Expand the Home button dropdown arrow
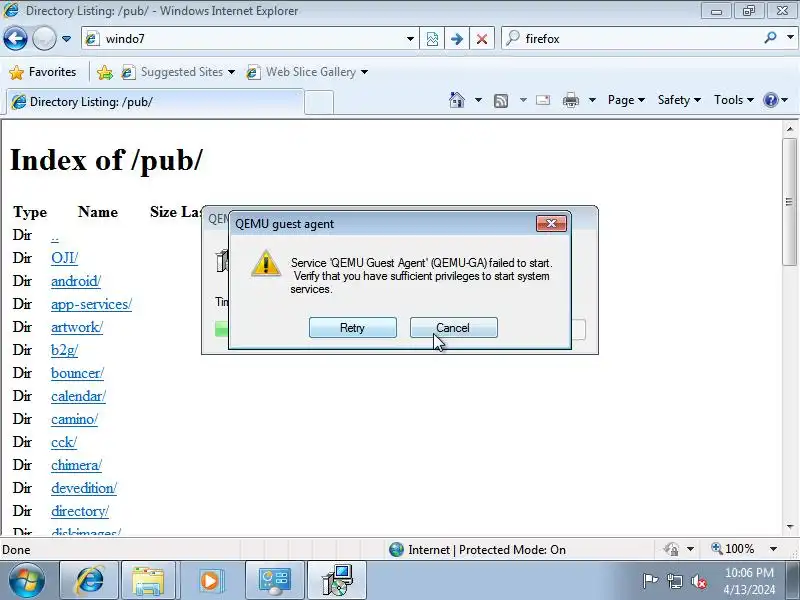The width and height of the screenshot is (800, 600). pos(478,100)
